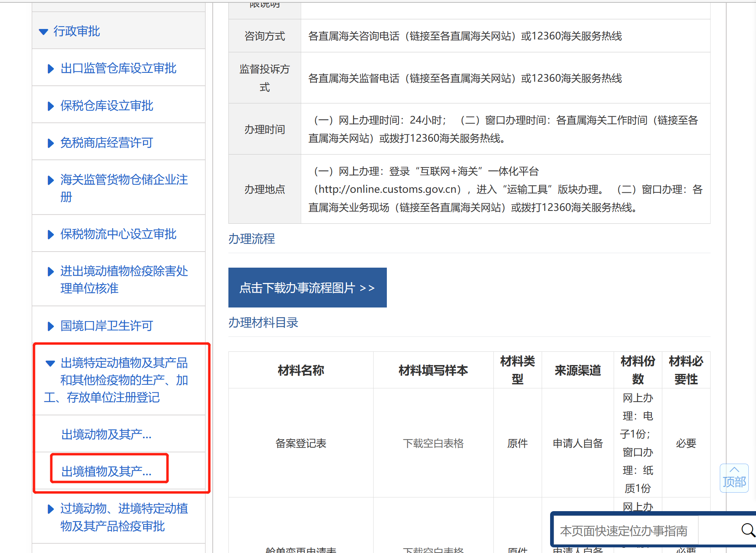Click arrow icon beside 保税物流中心设立审批
Image resolution: width=756 pixels, height=553 pixels.
(x=51, y=235)
